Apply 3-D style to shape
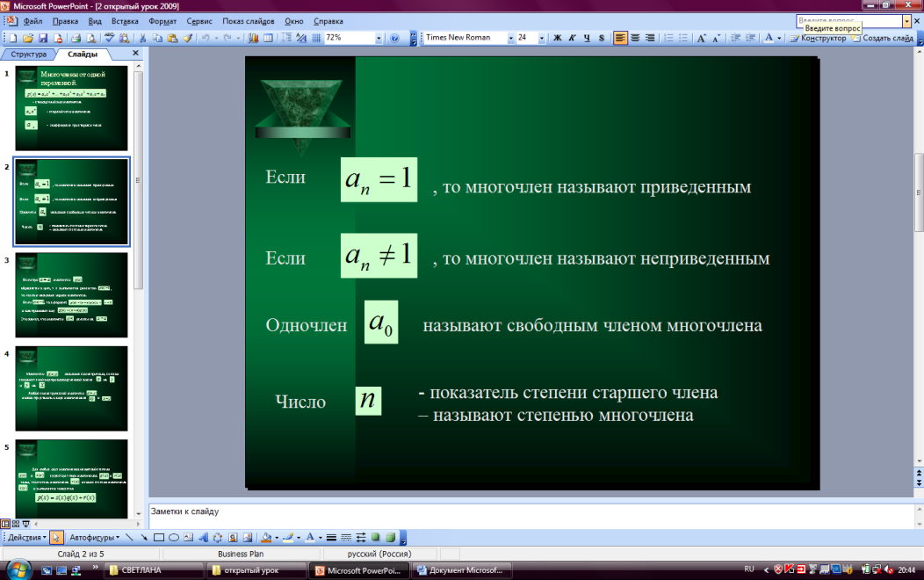This screenshot has height=580, width=924. (390, 538)
